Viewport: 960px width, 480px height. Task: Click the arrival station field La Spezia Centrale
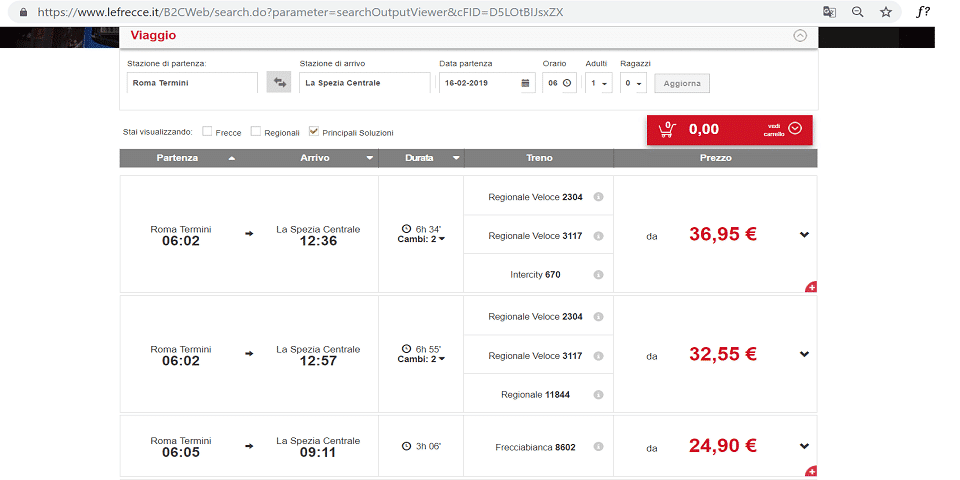[x=365, y=83]
